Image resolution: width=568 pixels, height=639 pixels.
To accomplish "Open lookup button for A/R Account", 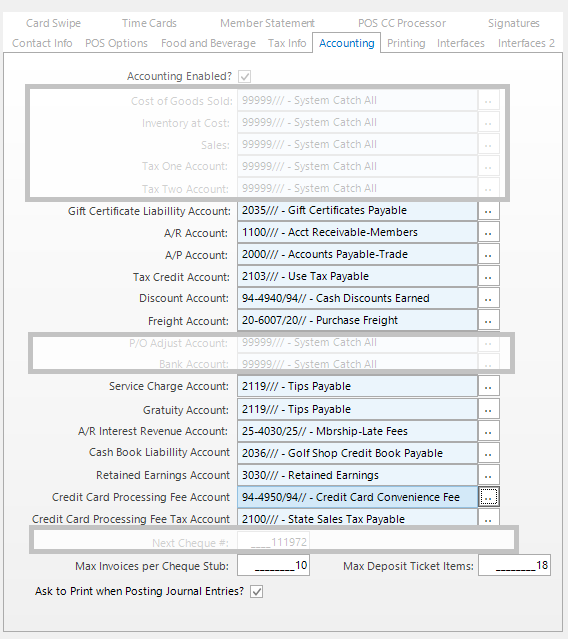I will click(x=489, y=233).
